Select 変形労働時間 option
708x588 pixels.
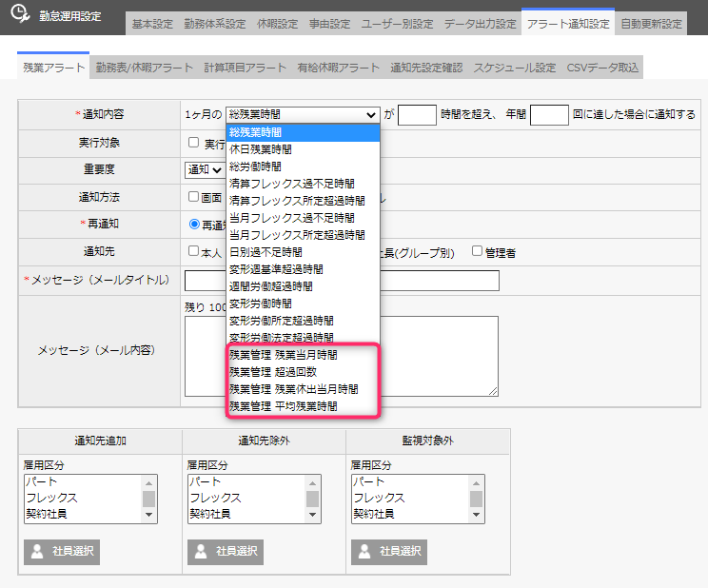pos(303,304)
